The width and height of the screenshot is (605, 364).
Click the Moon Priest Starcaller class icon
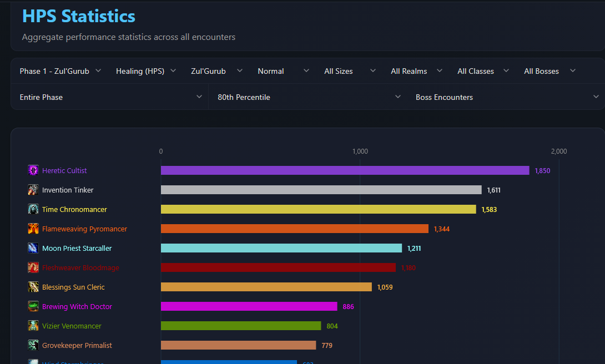[33, 248]
